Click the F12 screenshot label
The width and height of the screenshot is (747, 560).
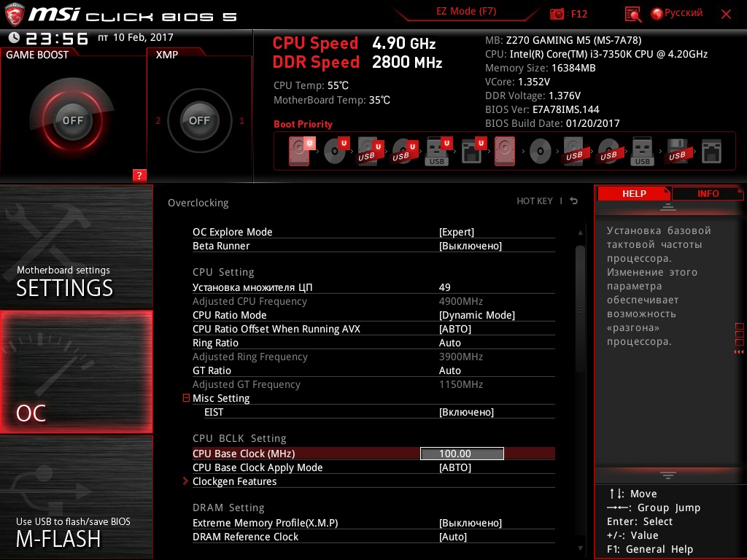578,15
